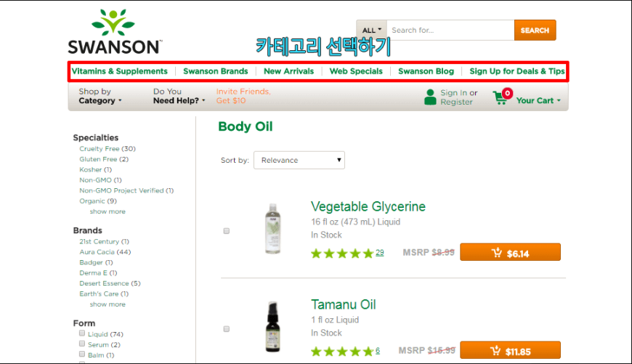Viewport: 632px width, 364px height.
Task: Filter by Organic (9)
Action: [98, 201]
